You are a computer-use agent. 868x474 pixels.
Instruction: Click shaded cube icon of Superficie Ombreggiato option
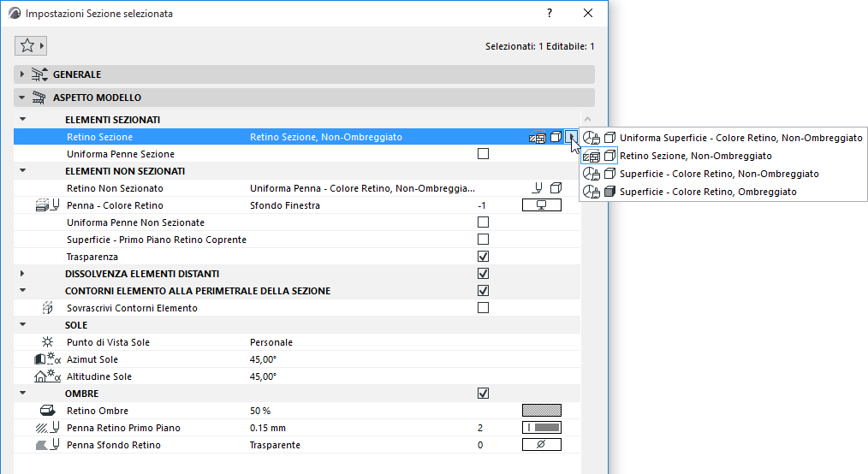click(x=610, y=192)
